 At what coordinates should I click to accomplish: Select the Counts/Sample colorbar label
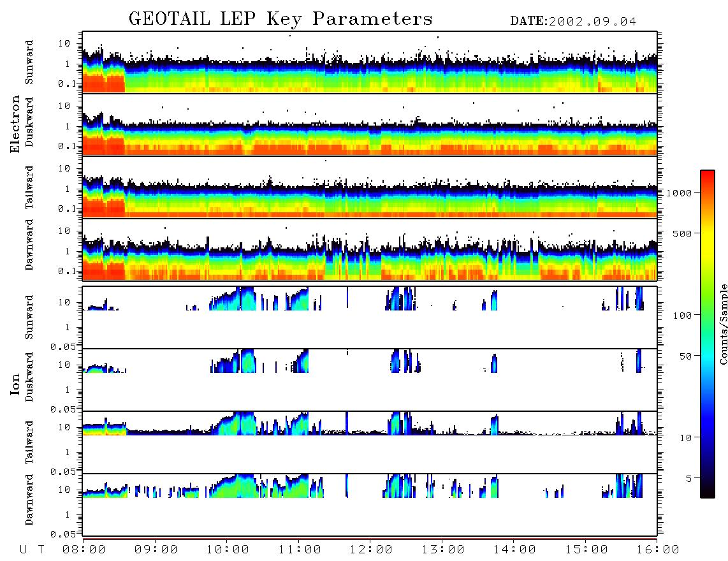[x=723, y=324]
